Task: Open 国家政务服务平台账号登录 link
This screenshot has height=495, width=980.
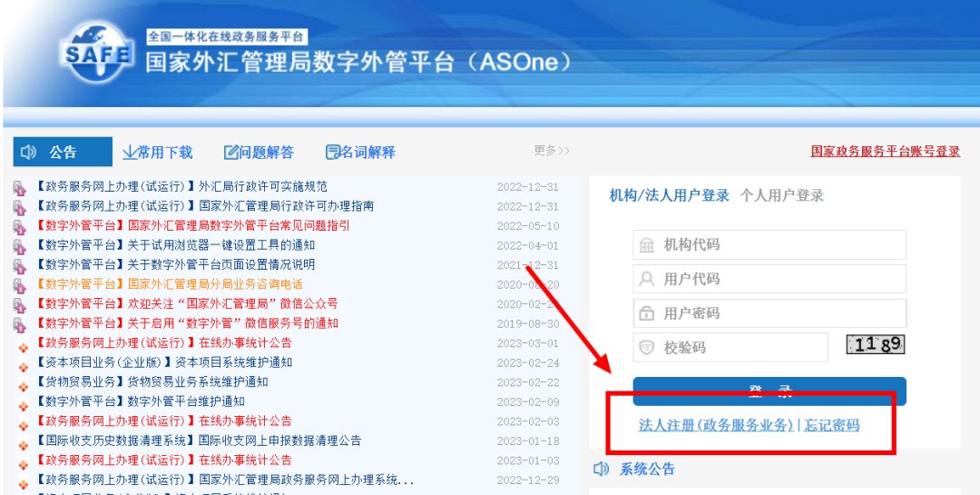Action: 885,151
